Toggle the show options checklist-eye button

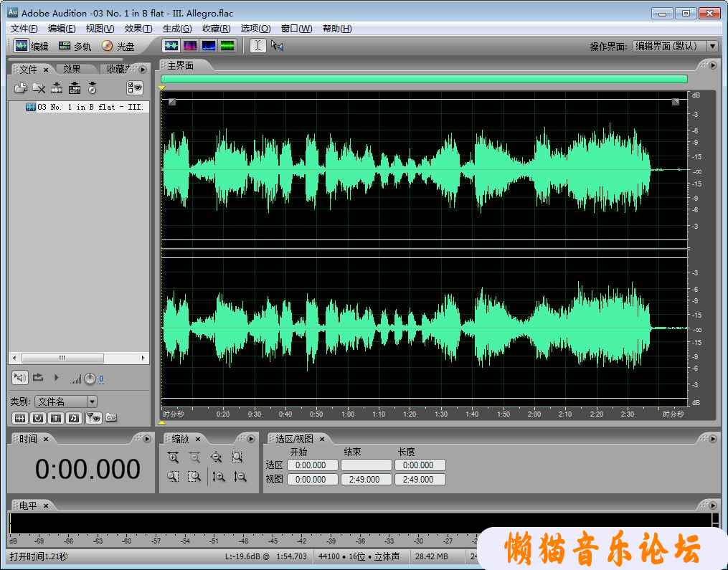click(135, 87)
